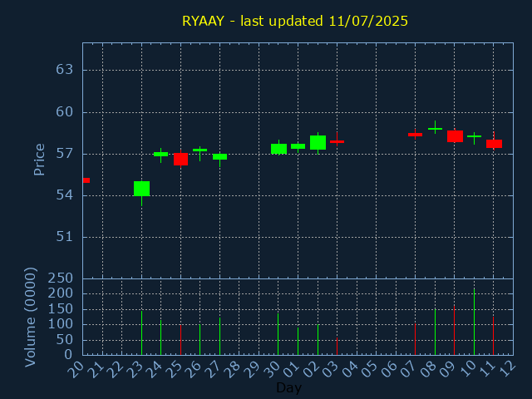Click the green candlestick for day 30
The width and height of the screenshot is (532, 399).
279,149
